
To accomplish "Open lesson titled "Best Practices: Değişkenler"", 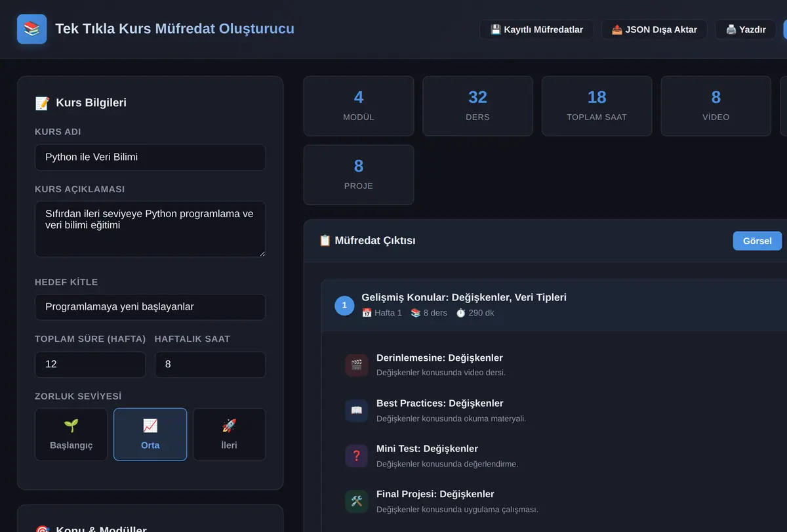I will (x=440, y=403).
